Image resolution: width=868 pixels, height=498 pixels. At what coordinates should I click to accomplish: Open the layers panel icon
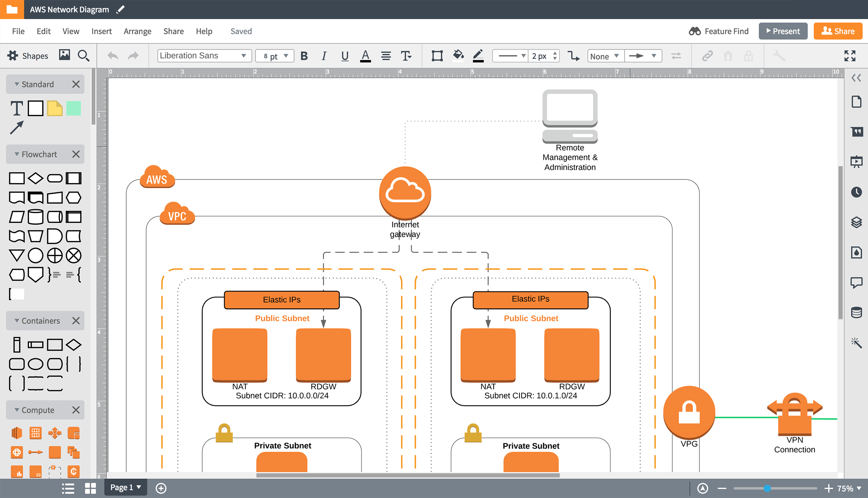(x=856, y=222)
